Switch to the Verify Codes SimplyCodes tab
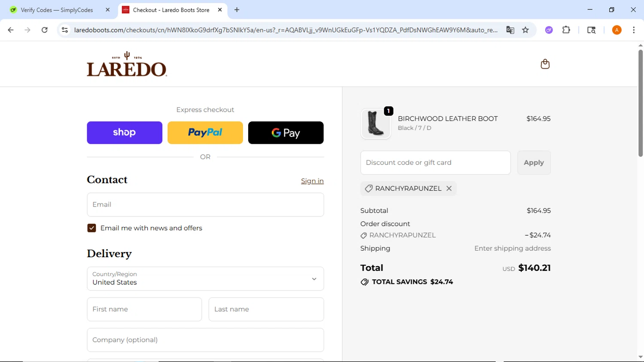Screen dimensions: 644x362 click(x=57, y=10)
